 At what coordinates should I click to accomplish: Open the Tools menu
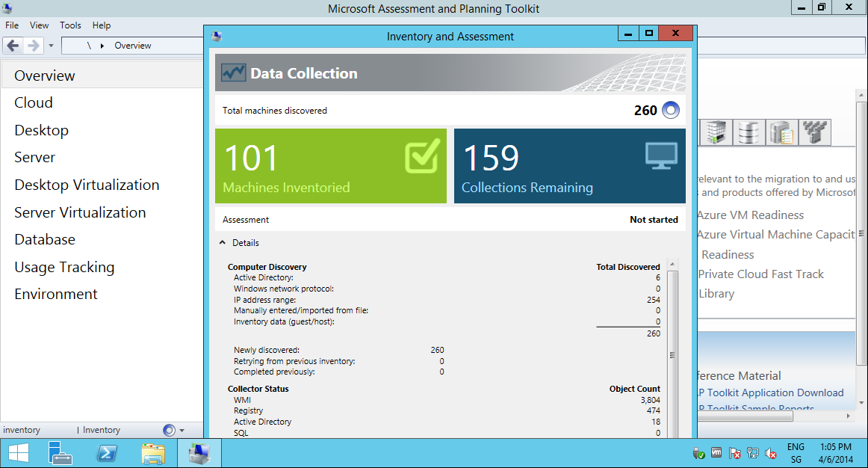70,25
